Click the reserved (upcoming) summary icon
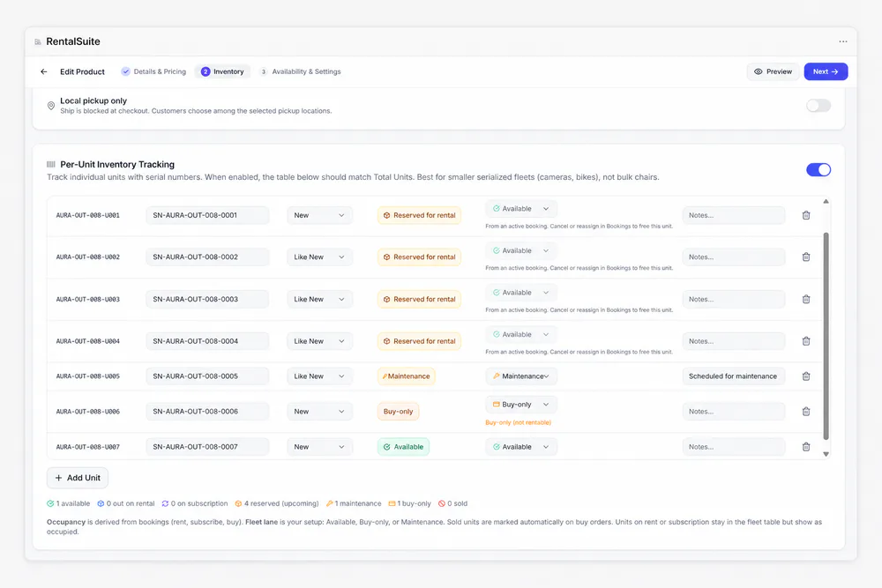Image resolution: width=882 pixels, height=588 pixels. click(x=238, y=503)
